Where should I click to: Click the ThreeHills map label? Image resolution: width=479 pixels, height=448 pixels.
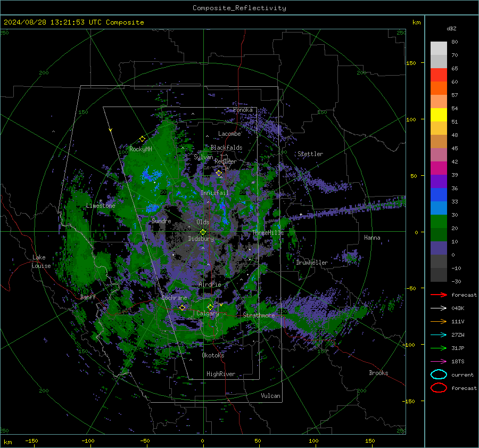coord(268,233)
